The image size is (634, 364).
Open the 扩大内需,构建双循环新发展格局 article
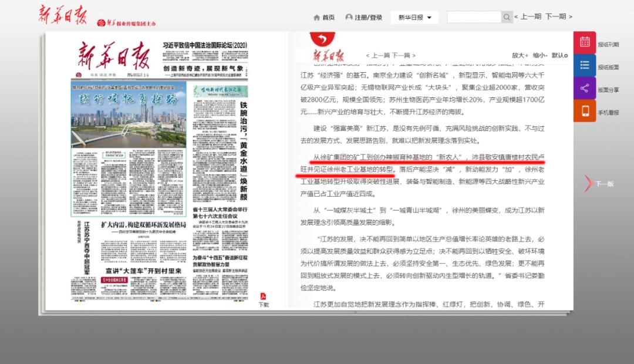pyautogui.click(x=144, y=225)
